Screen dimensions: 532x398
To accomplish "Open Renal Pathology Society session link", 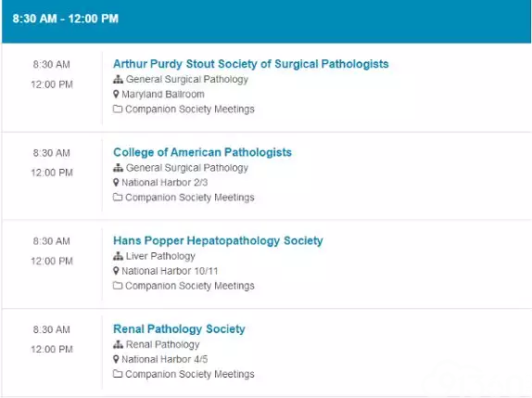I will (x=179, y=328).
